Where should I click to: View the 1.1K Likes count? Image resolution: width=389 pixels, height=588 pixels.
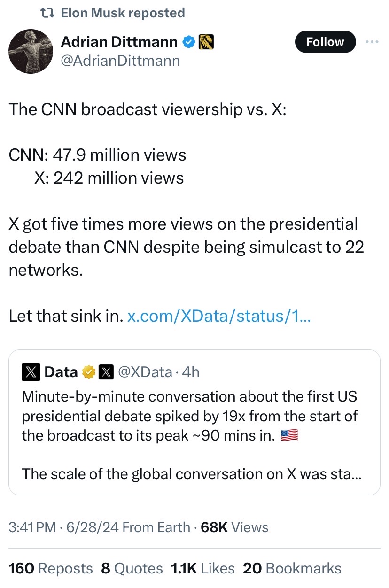point(203,568)
